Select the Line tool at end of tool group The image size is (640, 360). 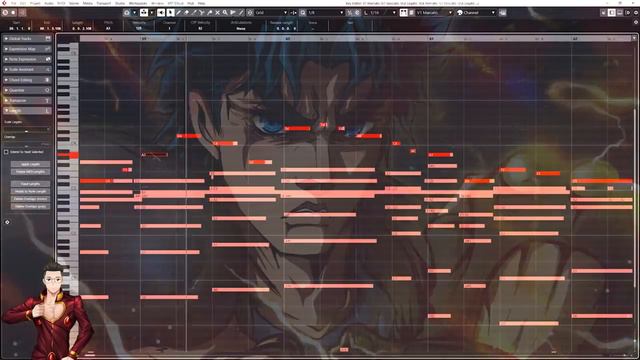(x=241, y=13)
